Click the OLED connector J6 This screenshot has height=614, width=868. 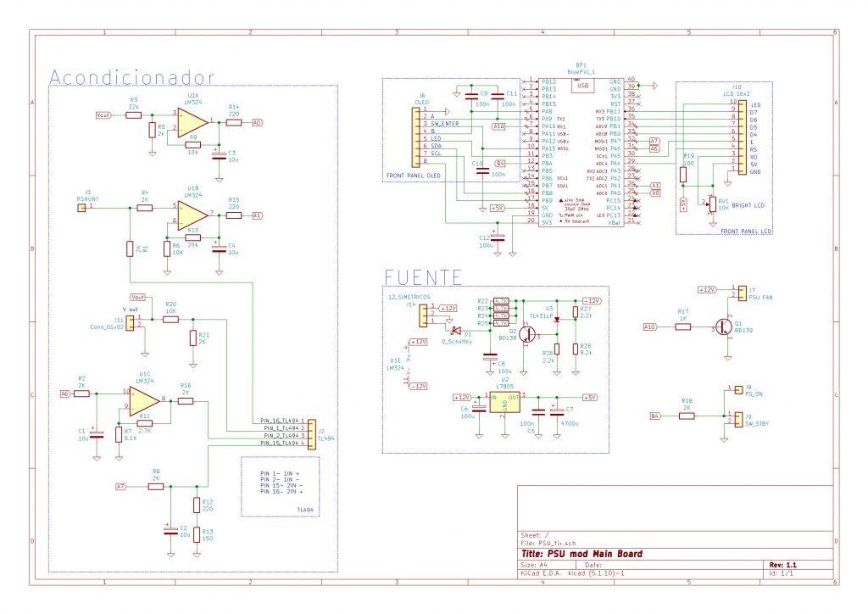[416, 136]
